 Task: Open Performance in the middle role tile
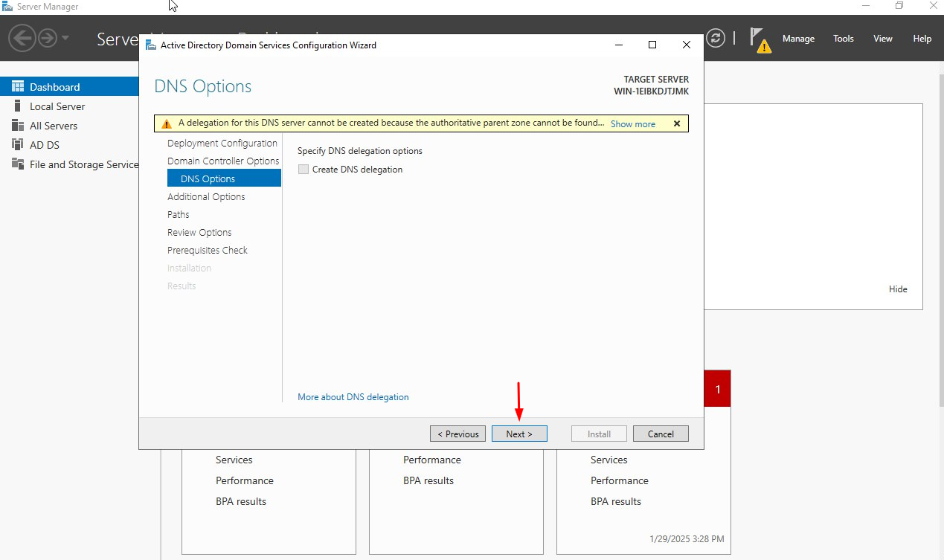click(x=432, y=460)
